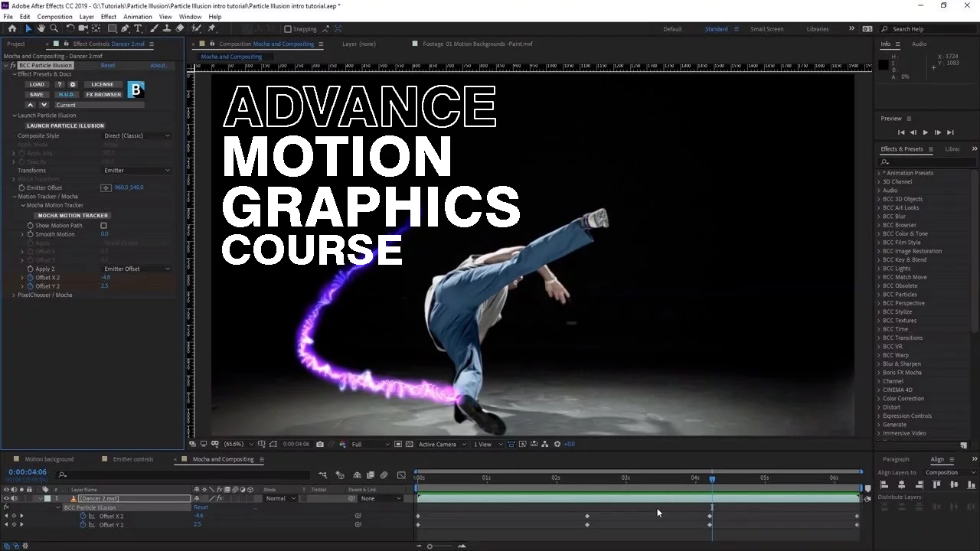Open the Apply 2 Emitter Offset dropdown

137,269
